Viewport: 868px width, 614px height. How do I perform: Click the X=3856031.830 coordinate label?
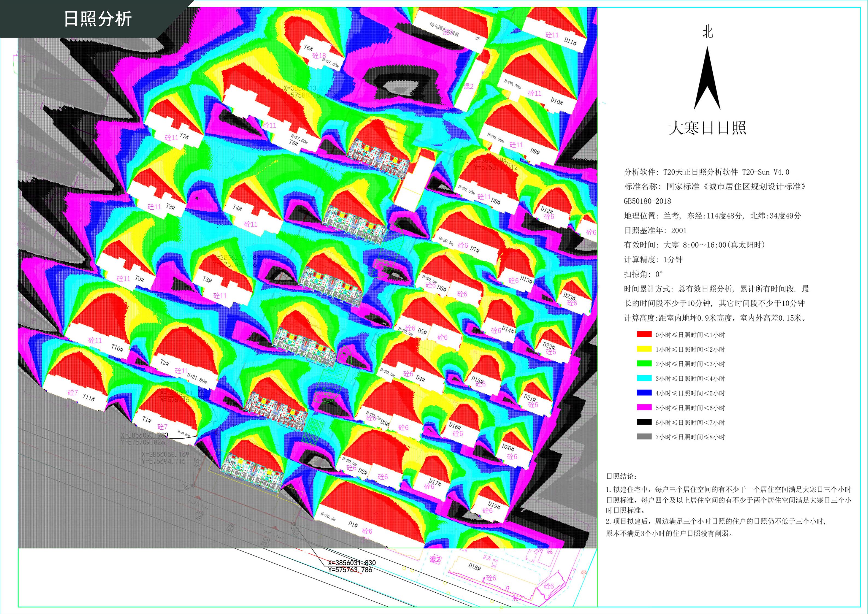pos(352,563)
